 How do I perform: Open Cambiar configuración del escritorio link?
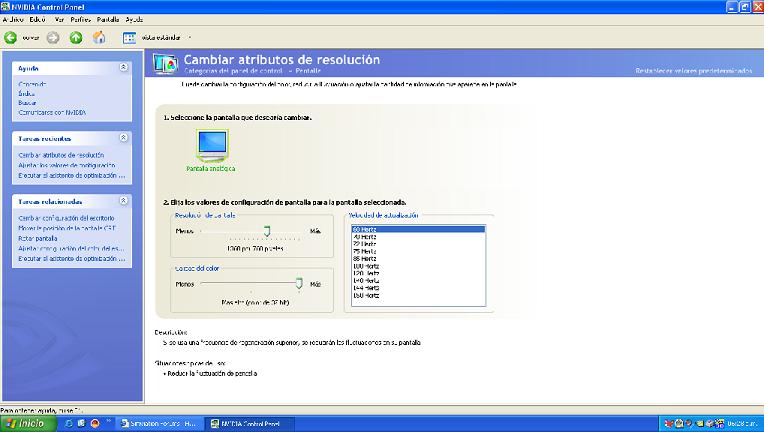(x=66, y=218)
